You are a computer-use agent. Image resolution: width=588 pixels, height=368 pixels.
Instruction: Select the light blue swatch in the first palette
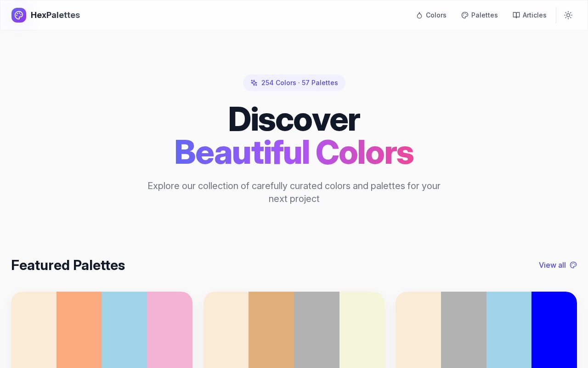point(124,330)
